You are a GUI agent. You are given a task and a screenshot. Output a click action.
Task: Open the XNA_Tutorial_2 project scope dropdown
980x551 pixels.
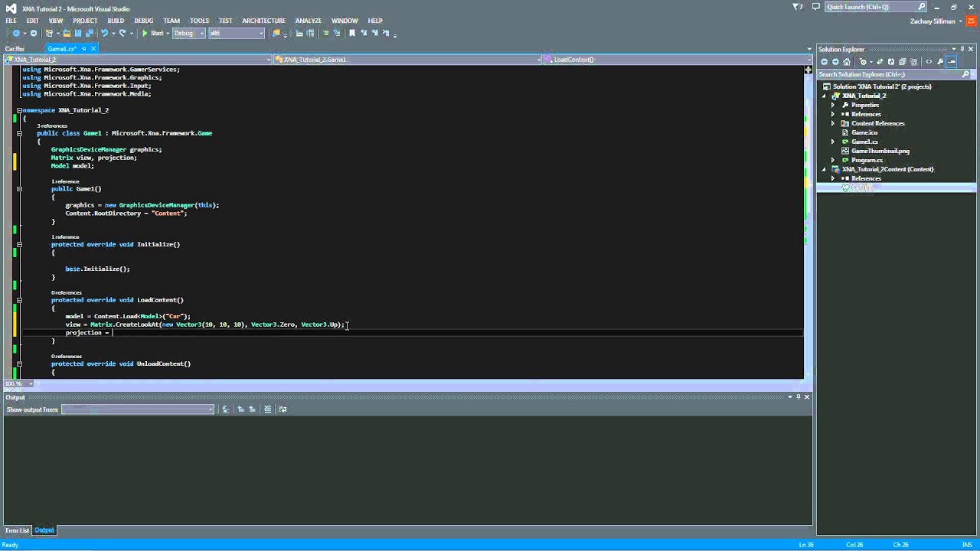139,59
